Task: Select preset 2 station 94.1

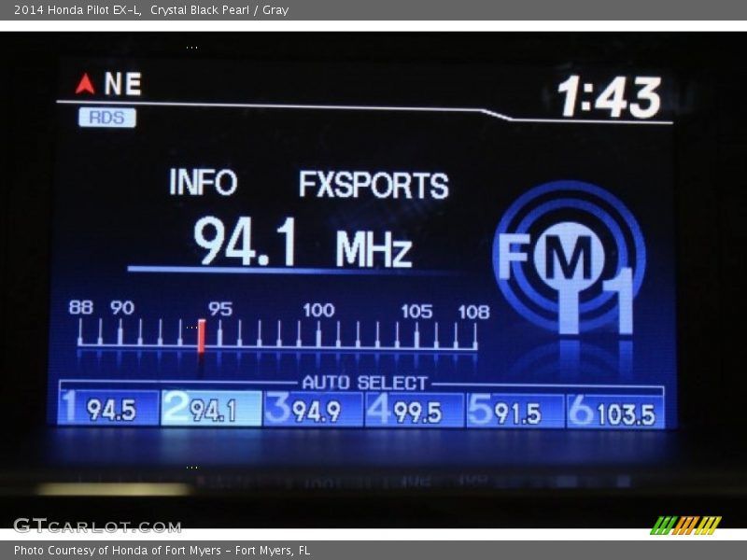Action: (x=211, y=408)
